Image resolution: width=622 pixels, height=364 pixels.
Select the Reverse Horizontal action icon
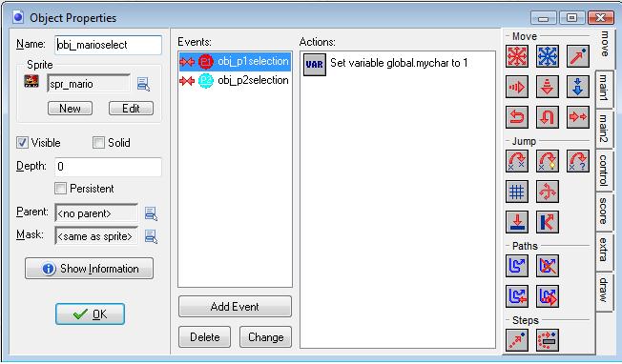(517, 117)
